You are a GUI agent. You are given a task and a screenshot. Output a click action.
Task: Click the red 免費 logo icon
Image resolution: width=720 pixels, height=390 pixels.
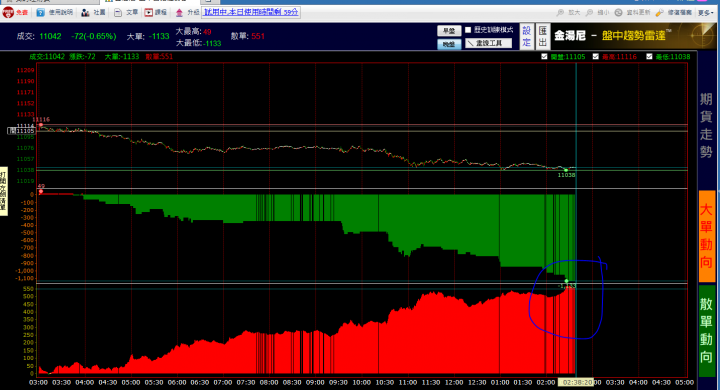point(8,12)
